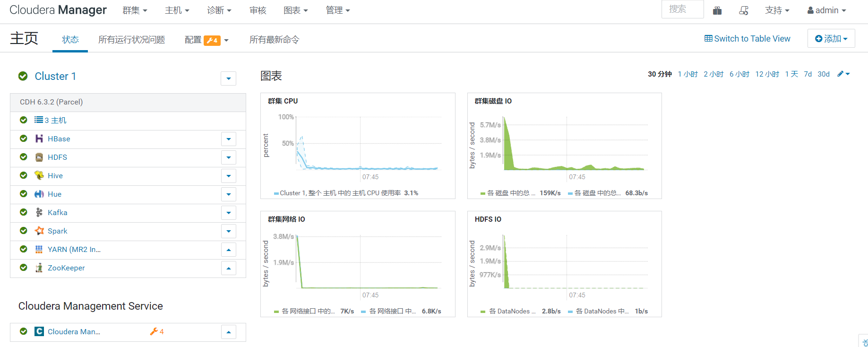Click the ZooKeeper green health status icon
The width and height of the screenshot is (868, 347).
click(x=24, y=268)
